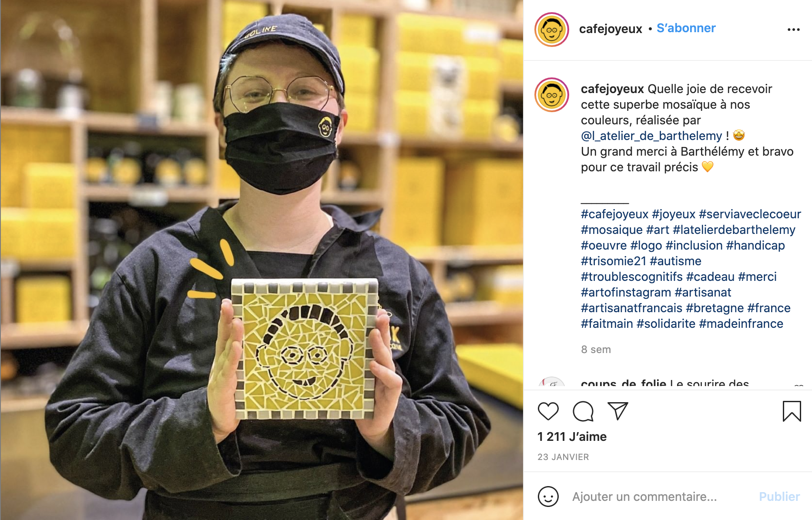Open emoji picker smiley icon
The width and height of the screenshot is (812, 520).
548,496
